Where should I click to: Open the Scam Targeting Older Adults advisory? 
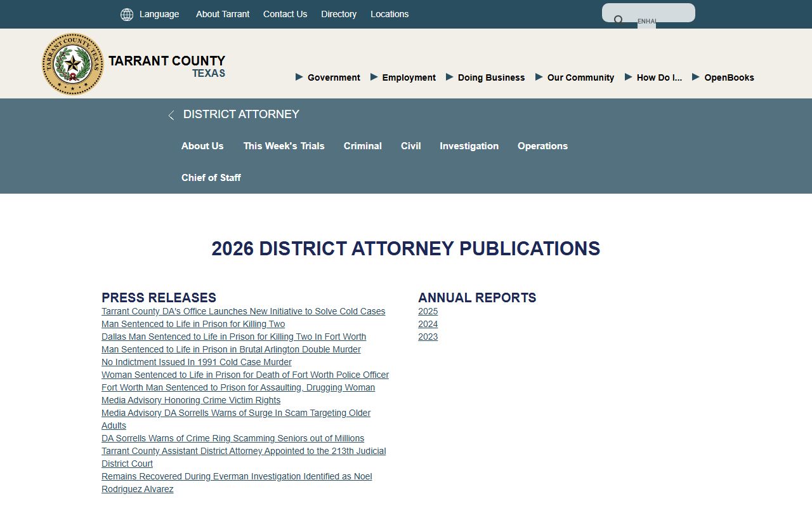point(236,419)
